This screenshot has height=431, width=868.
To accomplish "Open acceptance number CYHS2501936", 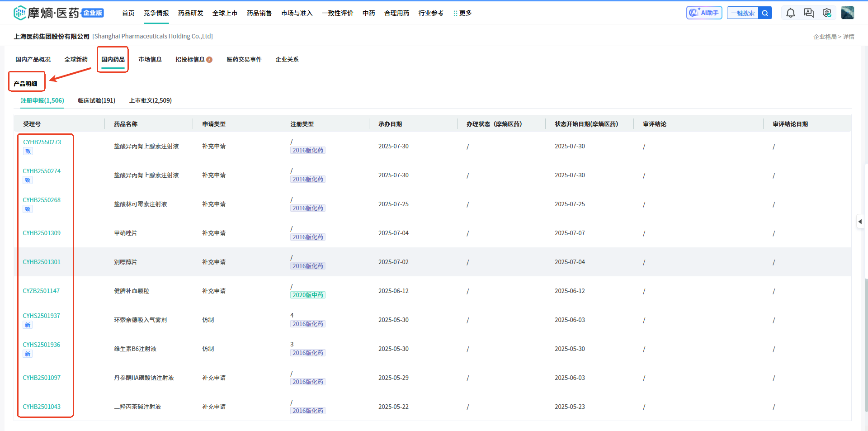I will tap(42, 345).
